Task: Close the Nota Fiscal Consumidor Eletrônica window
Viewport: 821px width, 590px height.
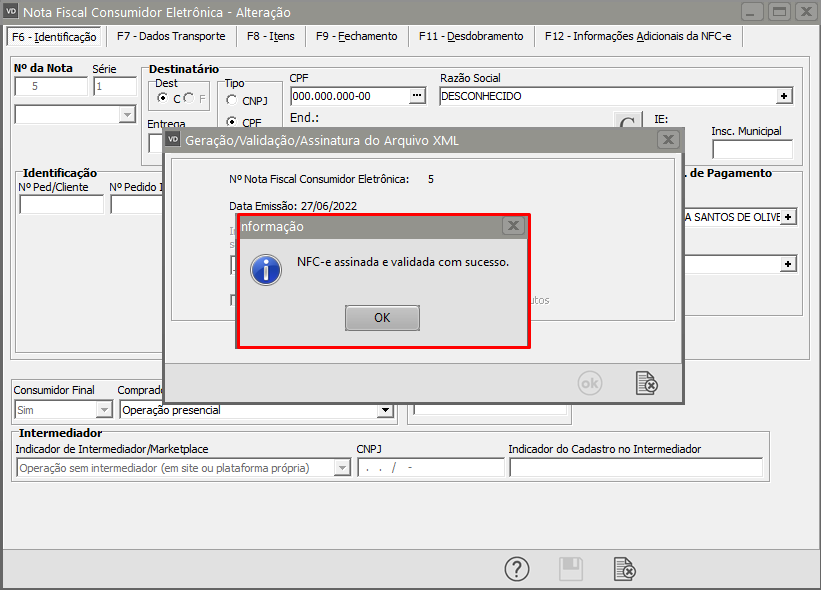Action: tap(806, 12)
